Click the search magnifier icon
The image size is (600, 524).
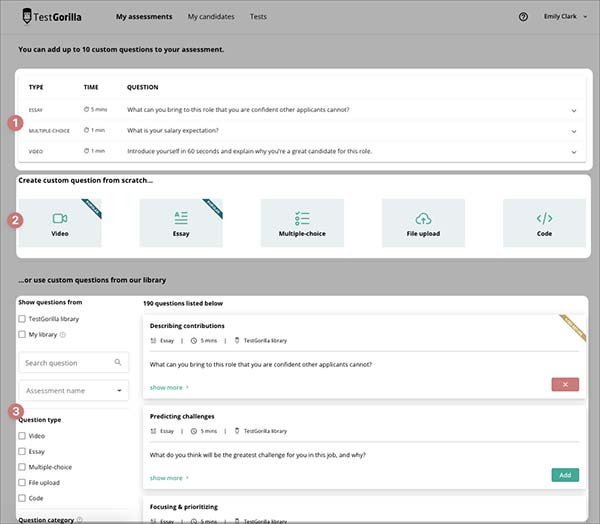coord(118,363)
